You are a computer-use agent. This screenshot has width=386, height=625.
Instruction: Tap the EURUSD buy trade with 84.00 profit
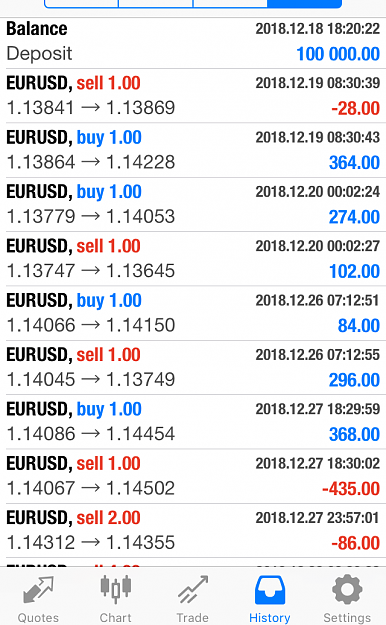[193, 313]
